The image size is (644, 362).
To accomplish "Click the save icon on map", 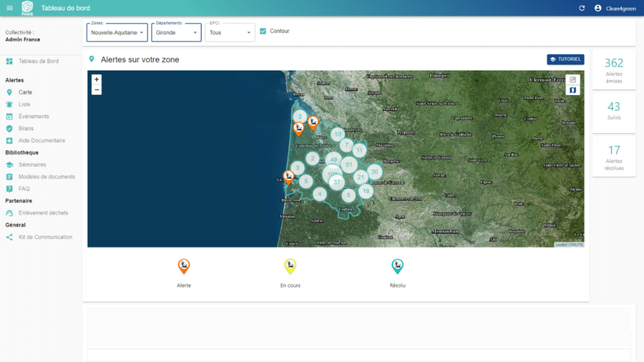I will [x=572, y=80].
